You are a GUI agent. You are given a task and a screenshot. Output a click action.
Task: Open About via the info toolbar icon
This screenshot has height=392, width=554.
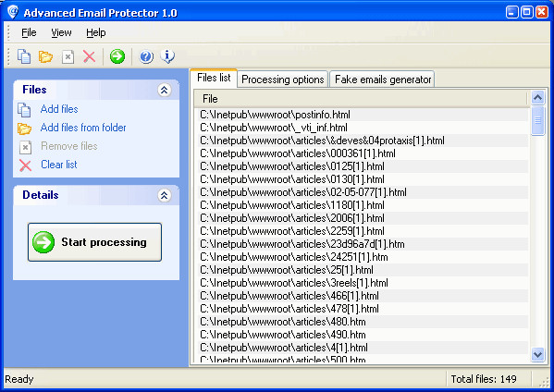pos(167,56)
